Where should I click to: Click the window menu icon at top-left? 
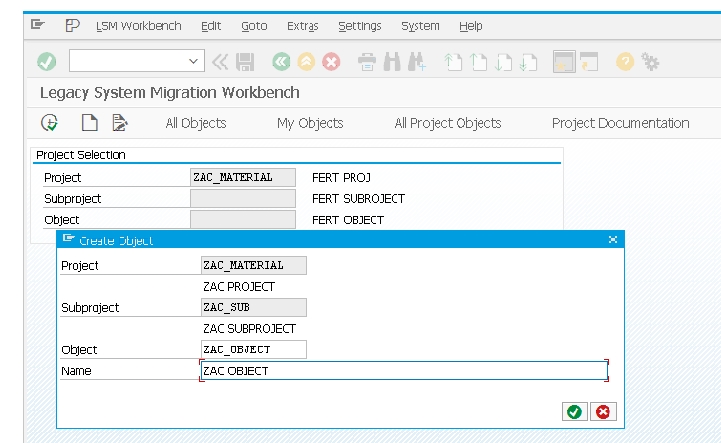tap(38, 24)
